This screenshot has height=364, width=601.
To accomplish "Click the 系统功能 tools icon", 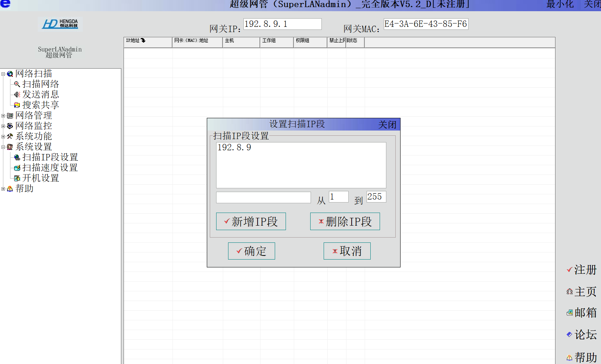I will pyautogui.click(x=10, y=136).
